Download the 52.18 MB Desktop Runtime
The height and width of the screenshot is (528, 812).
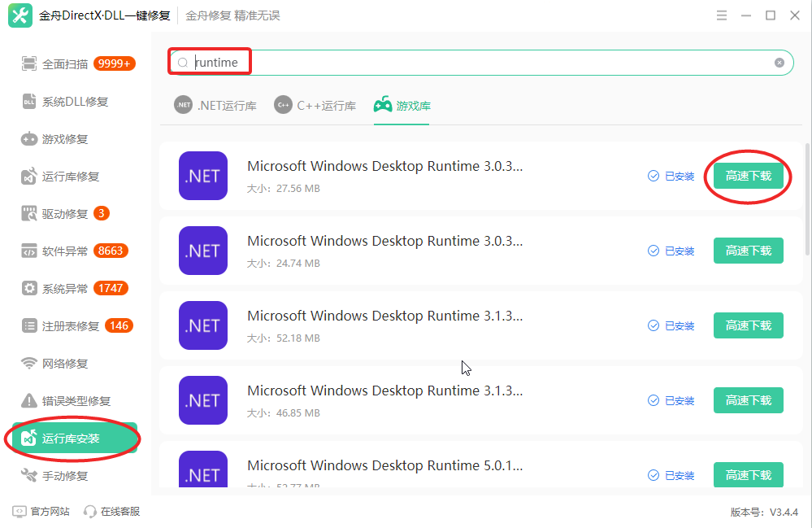(749, 325)
